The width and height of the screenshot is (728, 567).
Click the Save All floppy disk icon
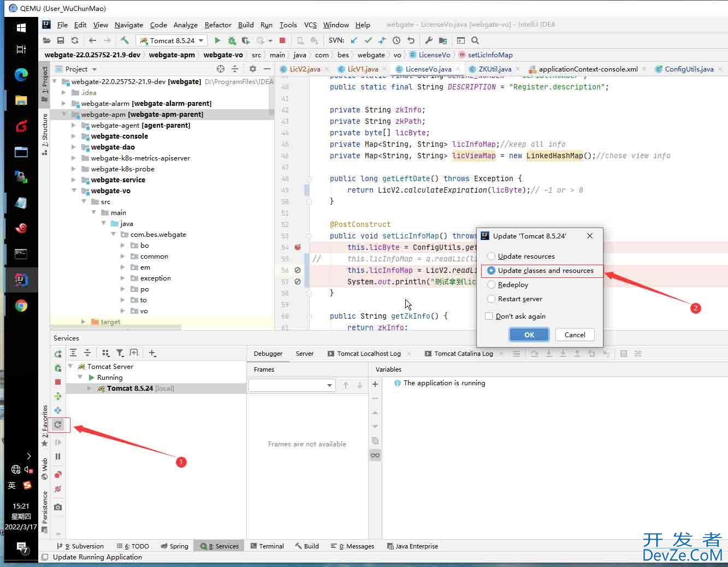61,40
